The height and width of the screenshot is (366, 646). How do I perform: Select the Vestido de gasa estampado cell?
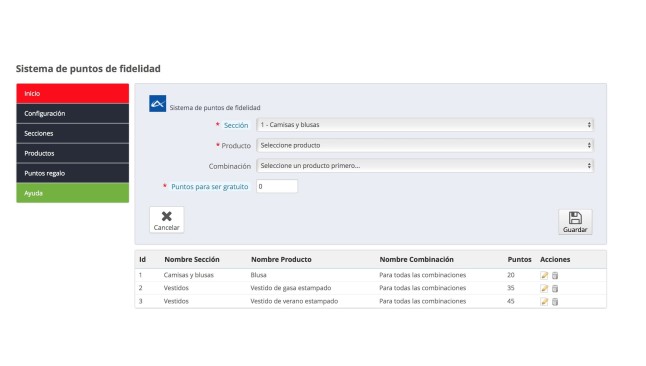pos(290,288)
